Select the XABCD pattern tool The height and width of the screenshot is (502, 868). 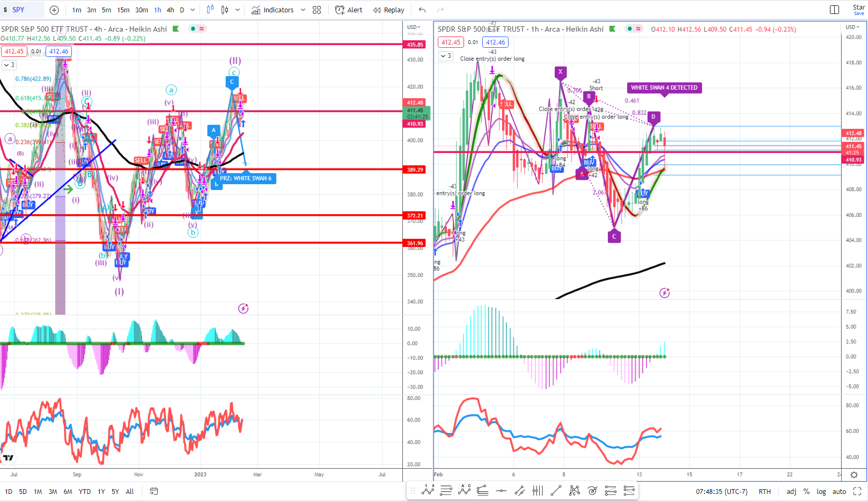574,490
